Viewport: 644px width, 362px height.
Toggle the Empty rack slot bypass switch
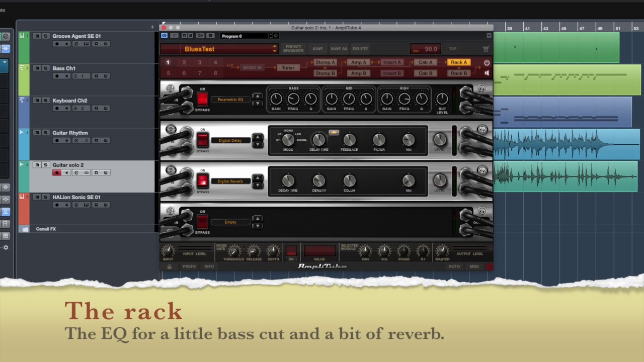point(202,222)
